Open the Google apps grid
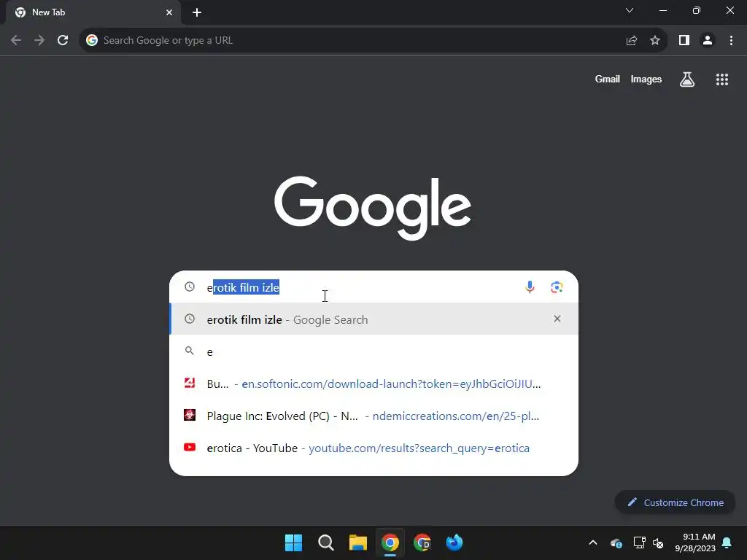The height and width of the screenshot is (560, 747). coord(722,79)
